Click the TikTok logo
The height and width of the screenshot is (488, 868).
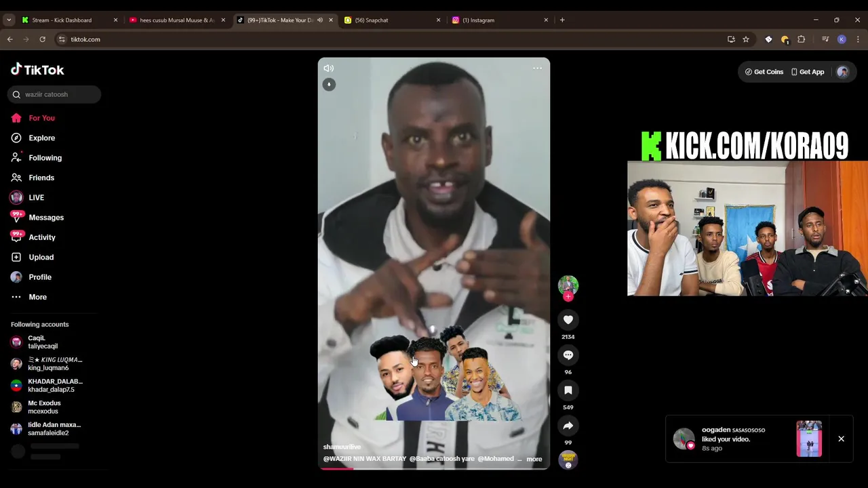(37, 69)
